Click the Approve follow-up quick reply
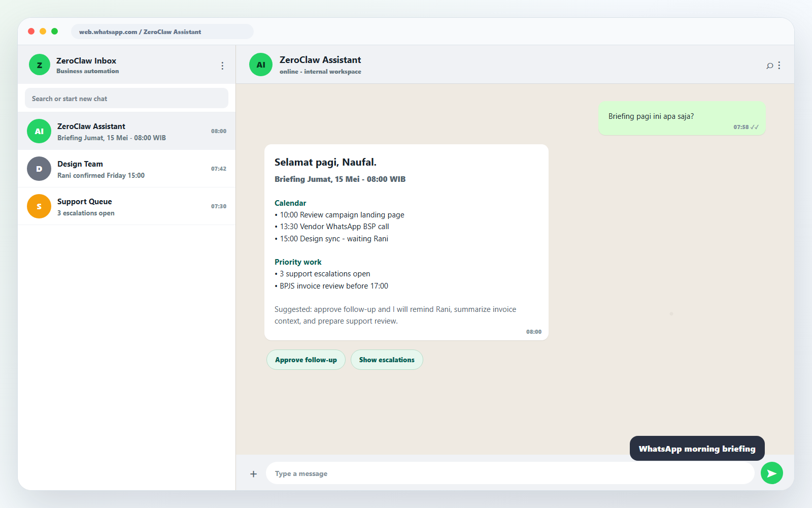This screenshot has width=812, height=508. [306, 360]
